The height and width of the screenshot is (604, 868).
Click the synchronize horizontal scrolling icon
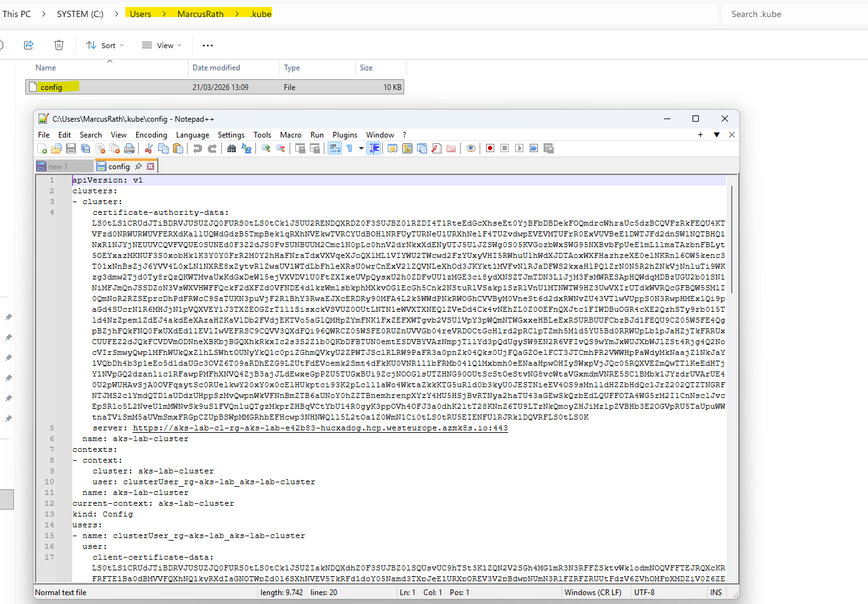click(315, 148)
